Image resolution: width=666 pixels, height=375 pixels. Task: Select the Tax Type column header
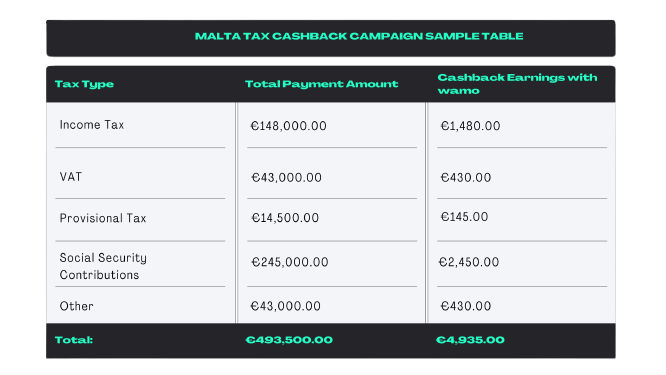[x=84, y=84]
